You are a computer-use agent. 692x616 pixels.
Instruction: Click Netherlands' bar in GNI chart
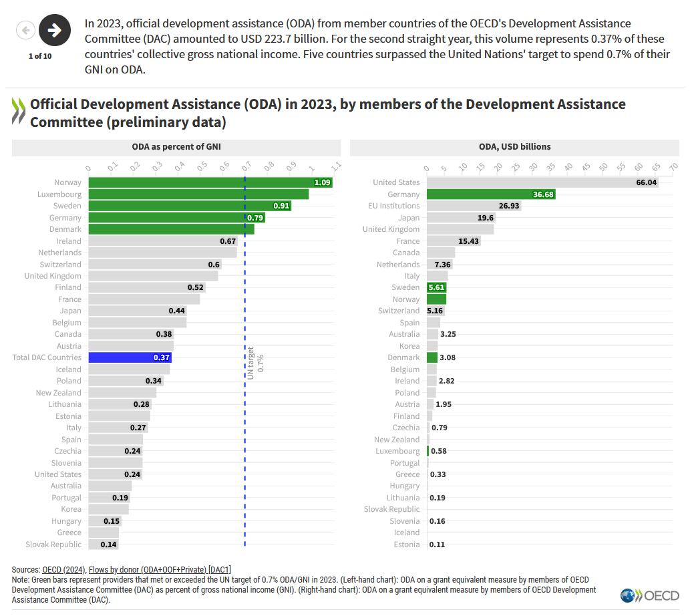pos(162,253)
